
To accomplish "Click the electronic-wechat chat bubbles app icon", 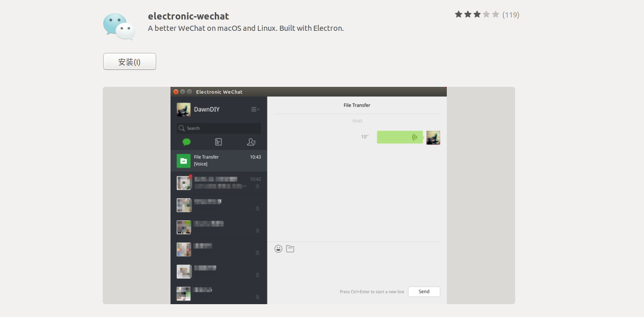I will click(119, 27).
